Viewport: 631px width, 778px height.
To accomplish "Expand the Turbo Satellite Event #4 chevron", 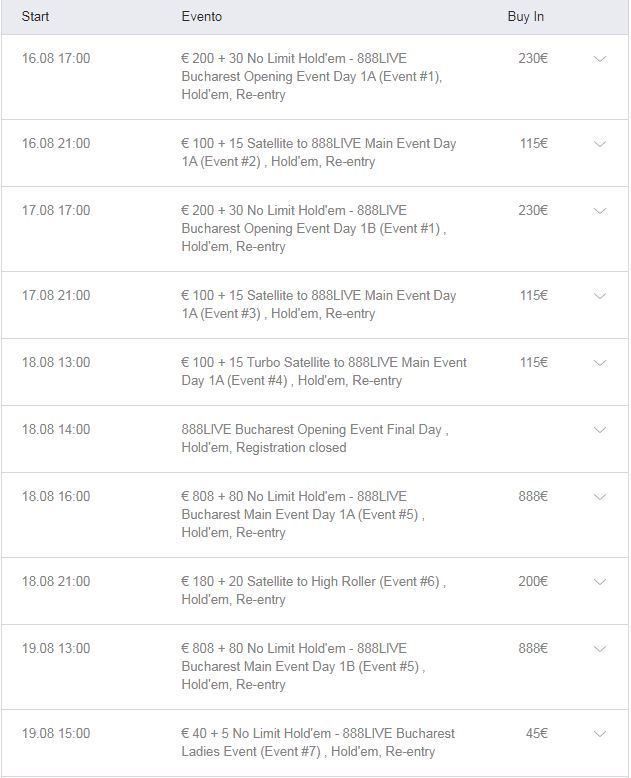I will (x=600, y=363).
